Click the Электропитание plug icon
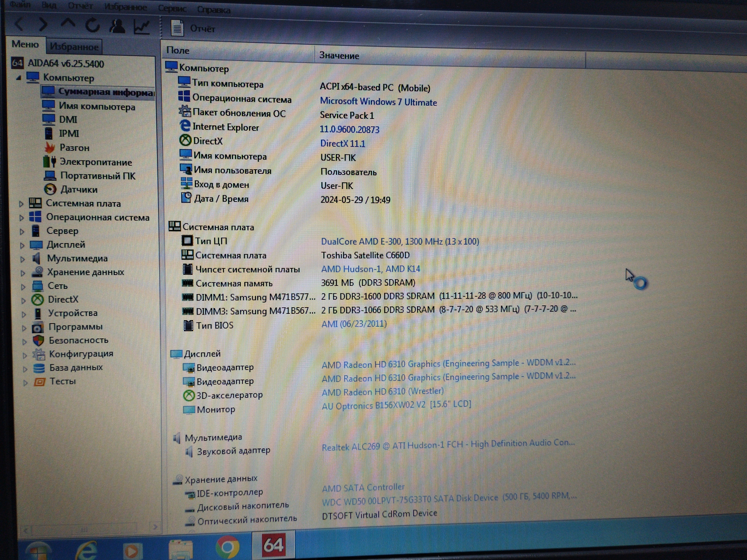The height and width of the screenshot is (560, 747). point(49,161)
